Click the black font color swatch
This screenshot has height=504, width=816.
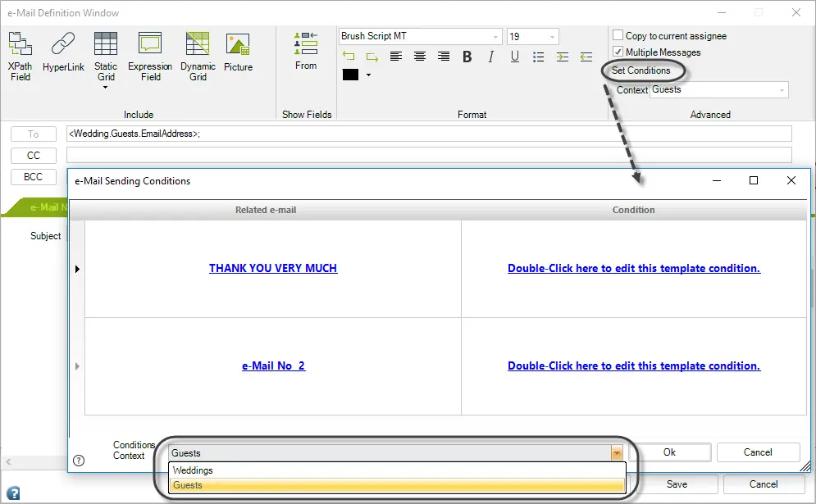(x=350, y=75)
